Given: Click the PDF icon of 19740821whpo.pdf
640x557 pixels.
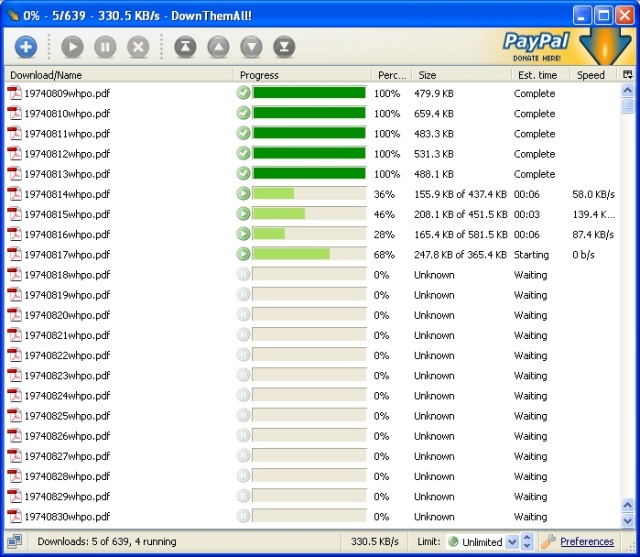Looking at the screenshot, I should 15,335.
